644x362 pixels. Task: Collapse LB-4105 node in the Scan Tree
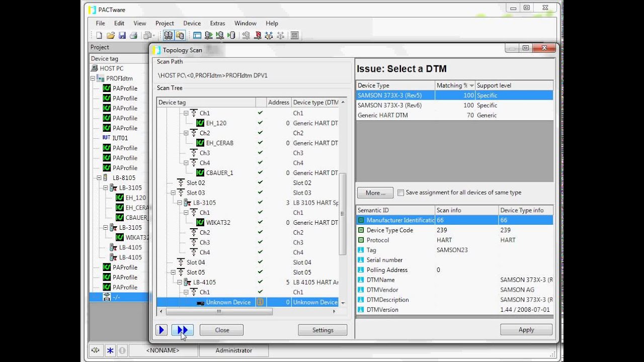[180, 282]
